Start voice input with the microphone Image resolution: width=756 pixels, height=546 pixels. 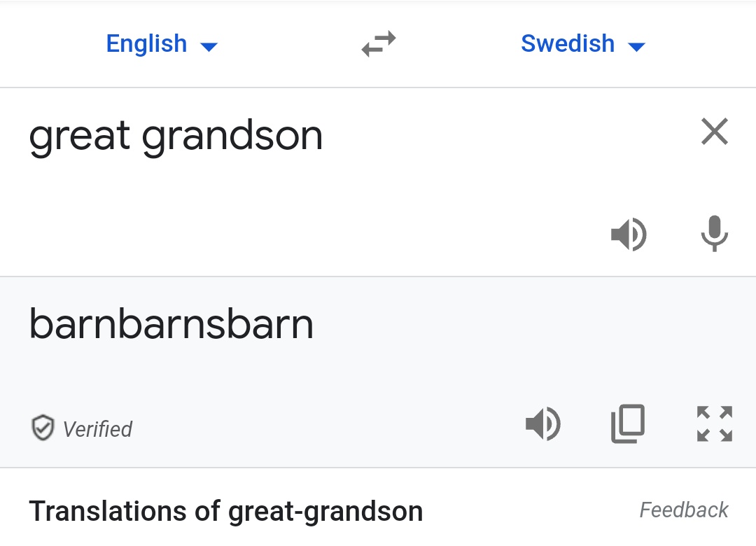[x=714, y=234]
